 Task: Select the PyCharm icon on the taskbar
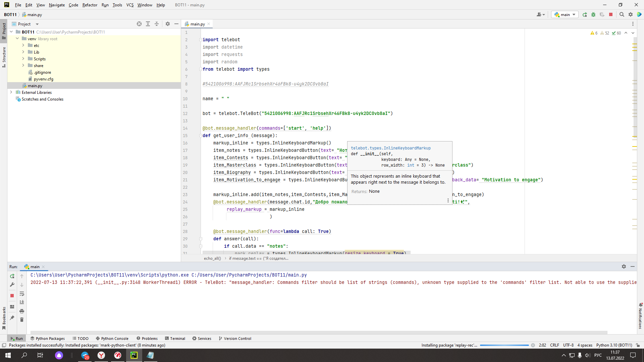[x=134, y=355]
